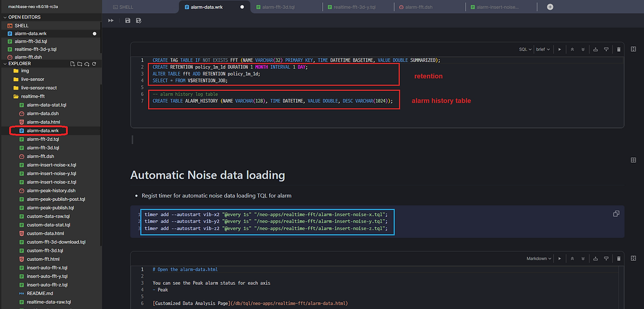Screen dimensions: 644x309
Task: Open README.md file
Action: pyautogui.click(x=40, y=293)
